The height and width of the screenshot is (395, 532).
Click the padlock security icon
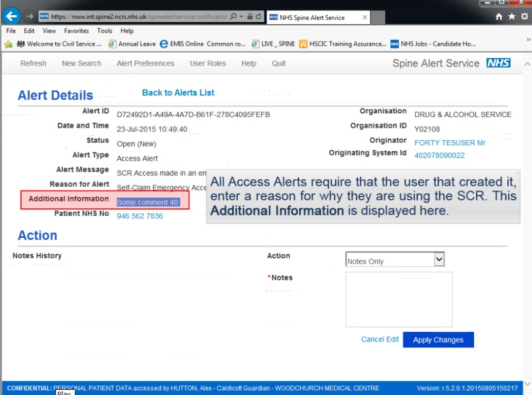coord(250,16)
